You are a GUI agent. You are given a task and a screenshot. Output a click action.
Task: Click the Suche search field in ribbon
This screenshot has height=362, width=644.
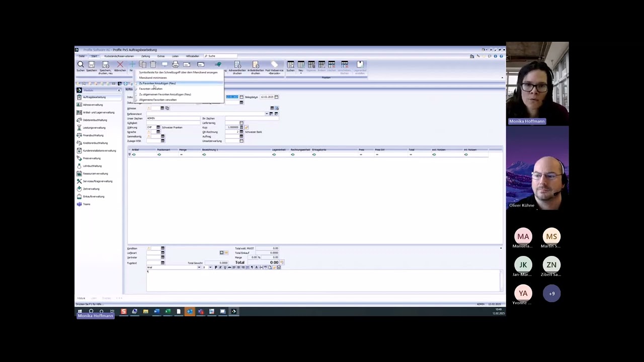[220, 56]
